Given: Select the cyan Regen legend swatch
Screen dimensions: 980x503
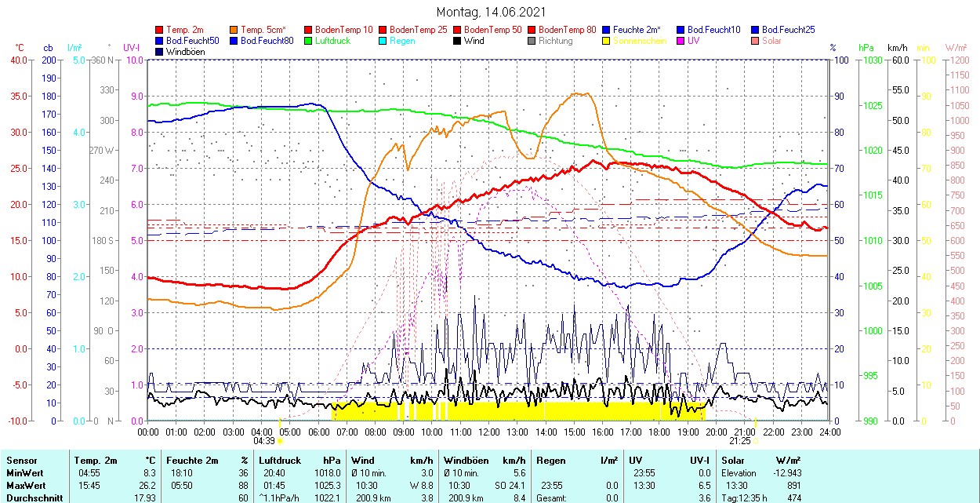Looking at the screenshot, I should click(x=382, y=41).
